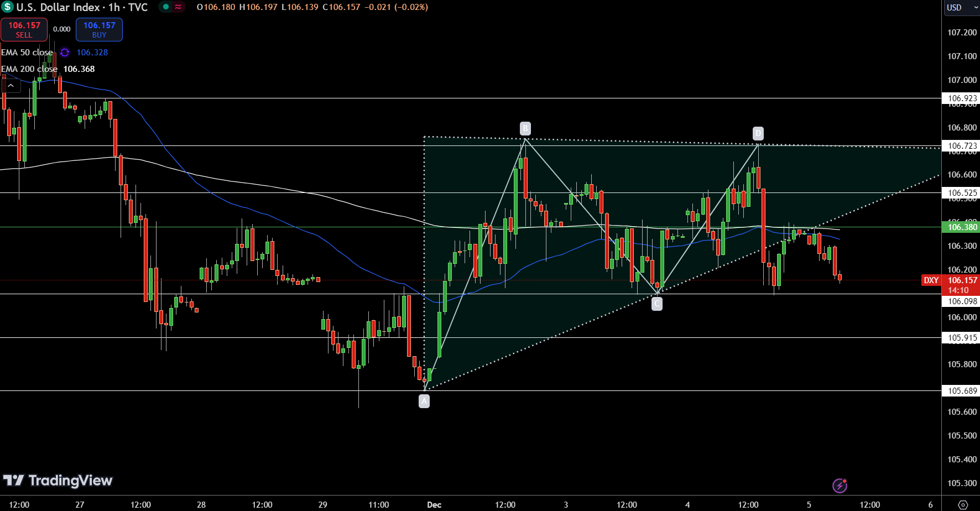Click the A point label of pattern
This screenshot has width=980, height=511.
coord(424,401)
